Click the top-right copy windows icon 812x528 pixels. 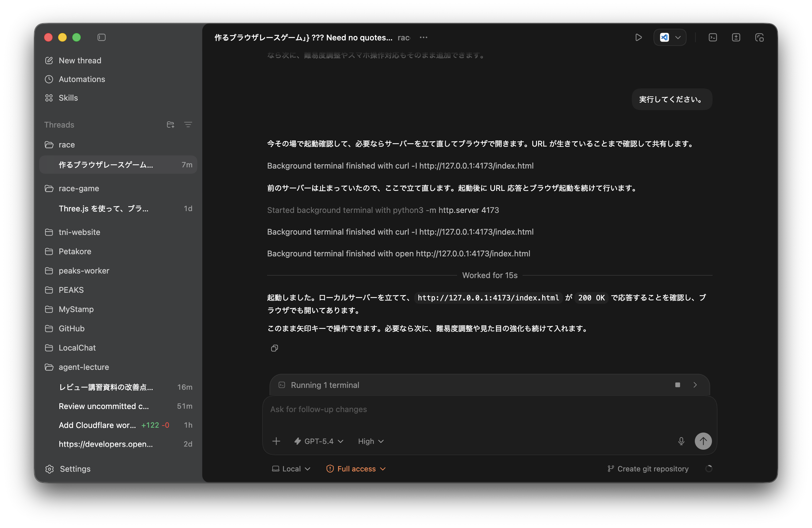click(x=759, y=37)
